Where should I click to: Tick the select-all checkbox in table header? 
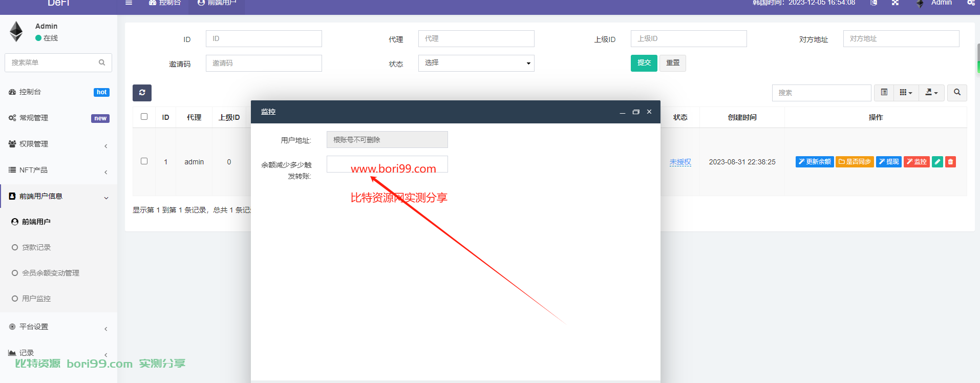coord(144,117)
